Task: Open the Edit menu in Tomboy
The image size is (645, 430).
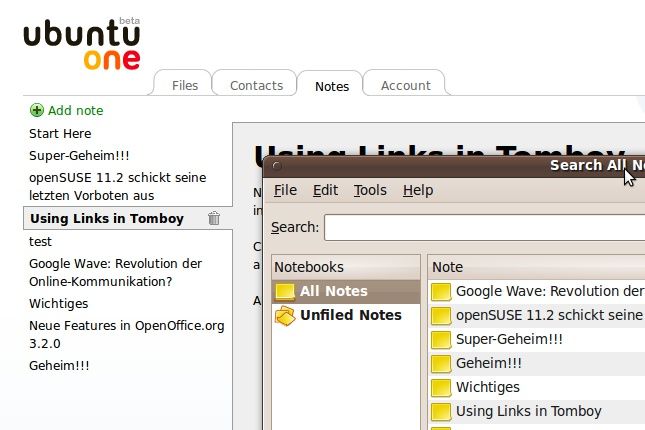Action: point(325,191)
